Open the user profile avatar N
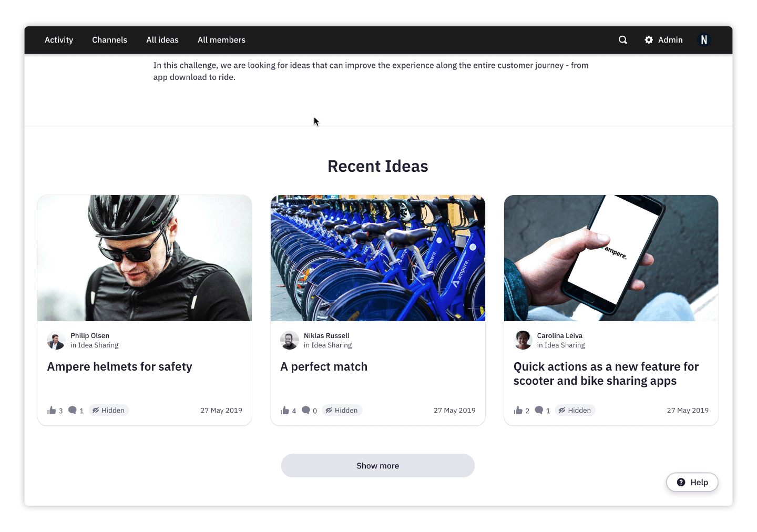Viewport: 757px width, 532px height. [704, 40]
